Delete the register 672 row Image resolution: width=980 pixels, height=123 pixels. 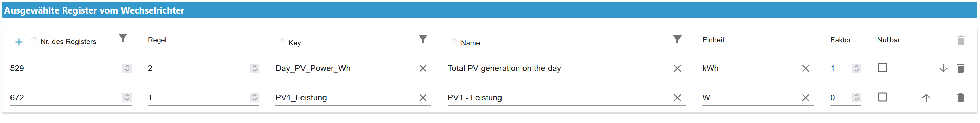click(x=961, y=98)
